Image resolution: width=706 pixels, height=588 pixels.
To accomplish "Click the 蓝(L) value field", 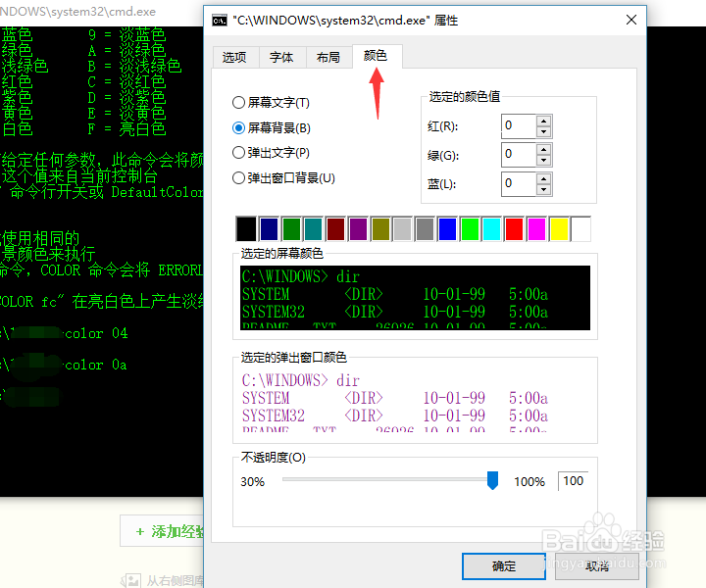I will 519,183.
